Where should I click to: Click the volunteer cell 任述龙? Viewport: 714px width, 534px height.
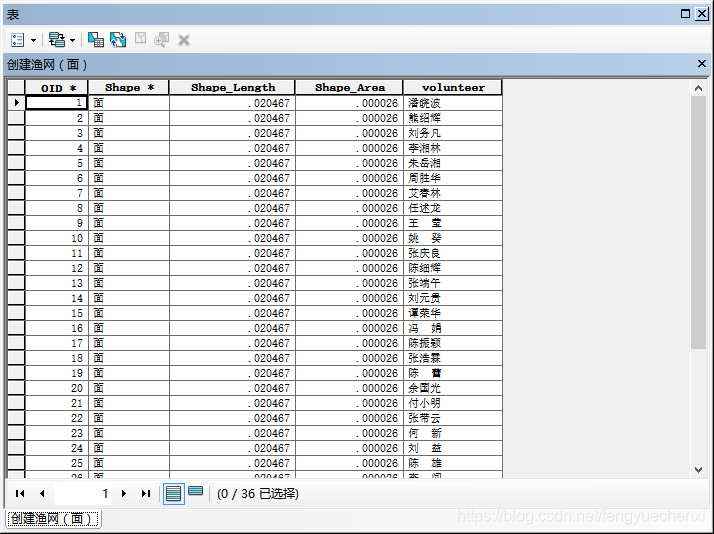pos(453,208)
